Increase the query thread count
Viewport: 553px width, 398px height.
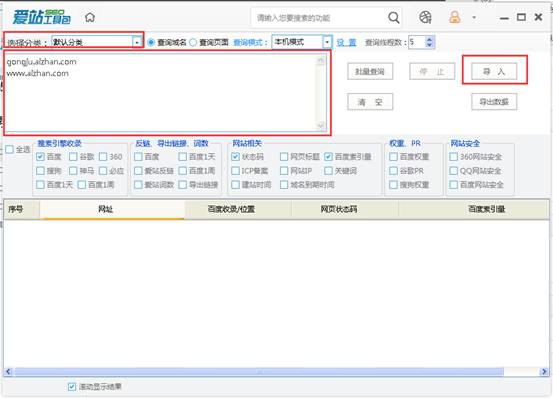pyautogui.click(x=429, y=39)
